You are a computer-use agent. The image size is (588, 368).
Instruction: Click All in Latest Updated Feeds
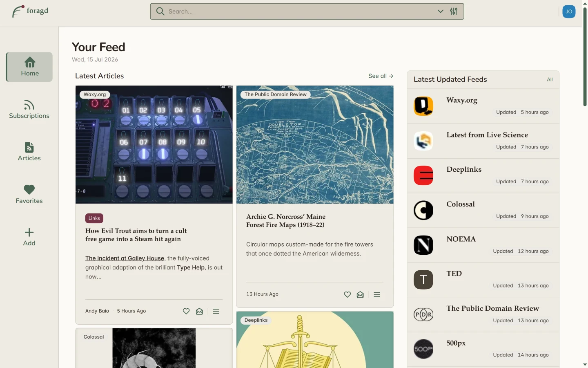coord(550,79)
